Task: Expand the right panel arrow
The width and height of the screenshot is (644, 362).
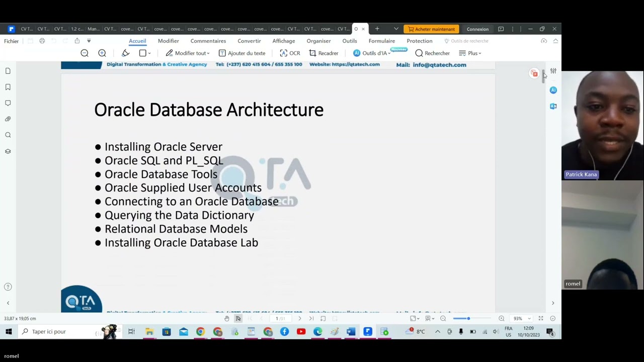Action: point(553,303)
